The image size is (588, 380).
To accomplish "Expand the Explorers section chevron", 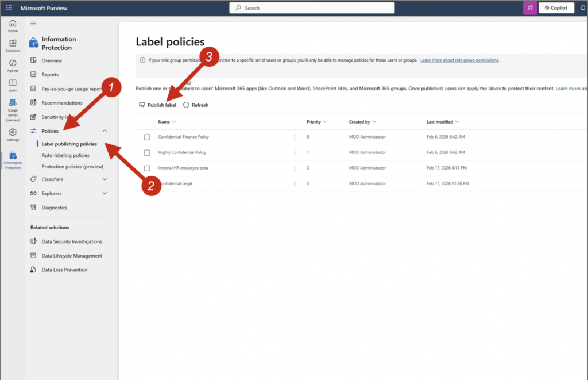I will click(x=105, y=193).
